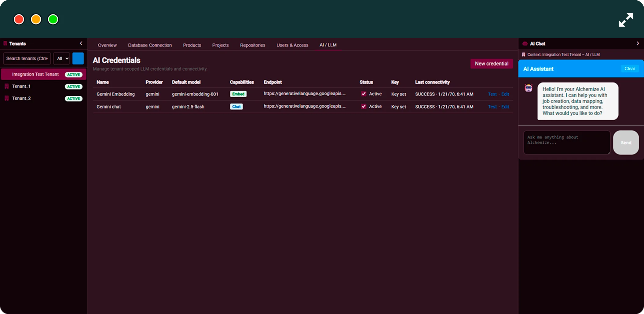Edit the Gemini chat credential
The image size is (644, 314).
(x=505, y=107)
